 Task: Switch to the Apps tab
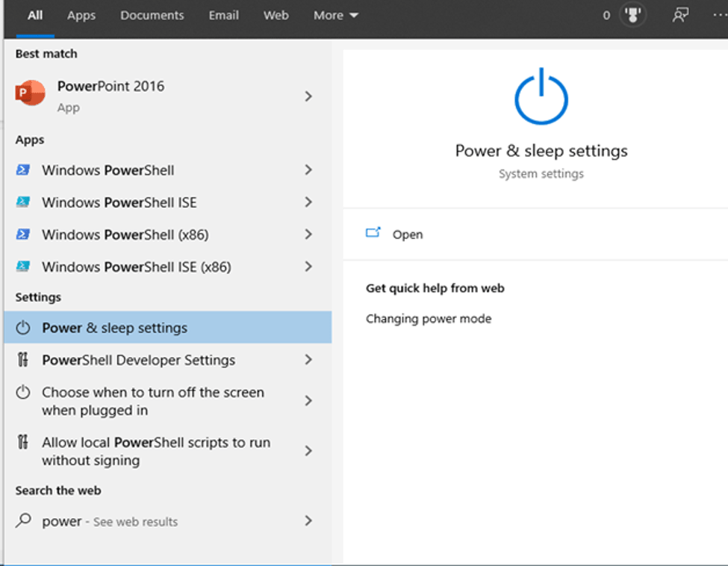[x=81, y=15]
